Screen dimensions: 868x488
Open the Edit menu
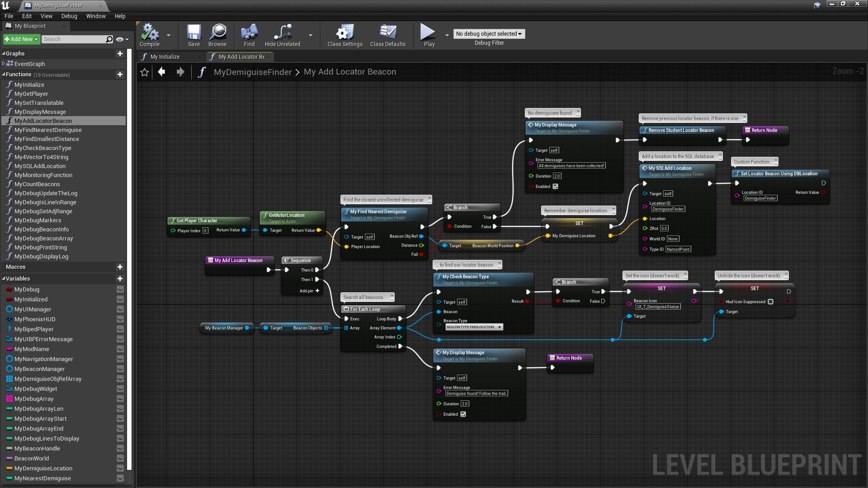click(27, 16)
